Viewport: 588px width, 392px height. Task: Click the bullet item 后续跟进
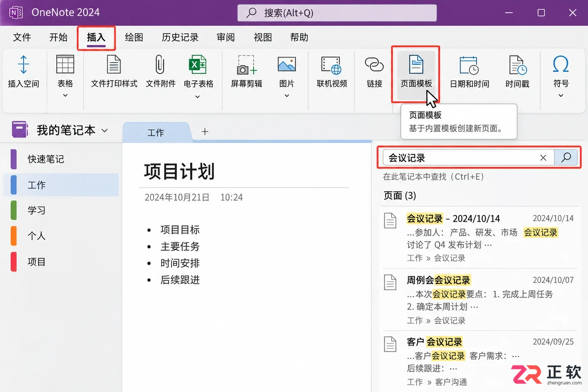coord(180,280)
